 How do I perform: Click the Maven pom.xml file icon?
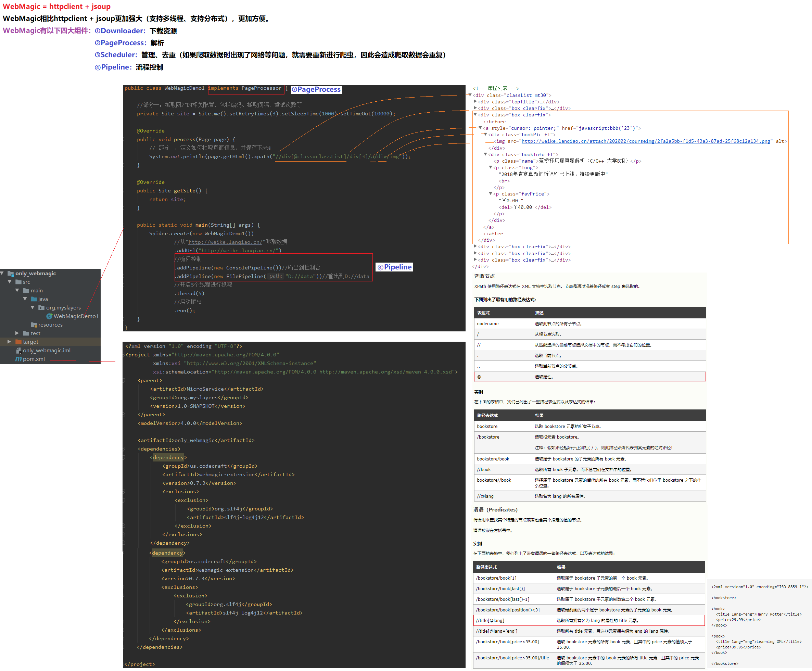click(x=18, y=359)
